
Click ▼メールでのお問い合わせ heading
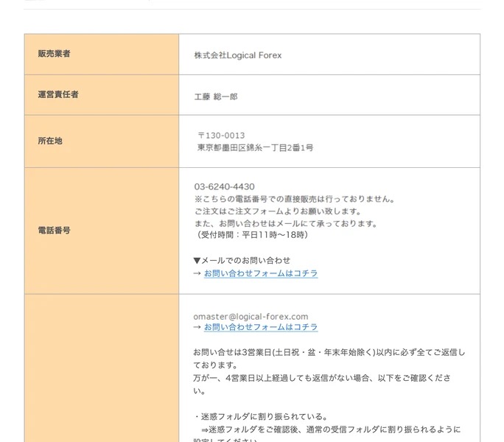click(x=242, y=260)
